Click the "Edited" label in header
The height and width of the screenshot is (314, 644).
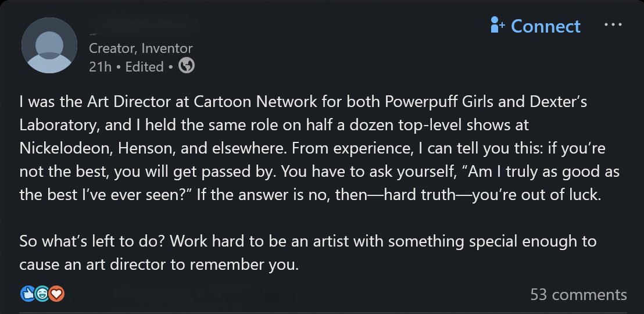(144, 67)
